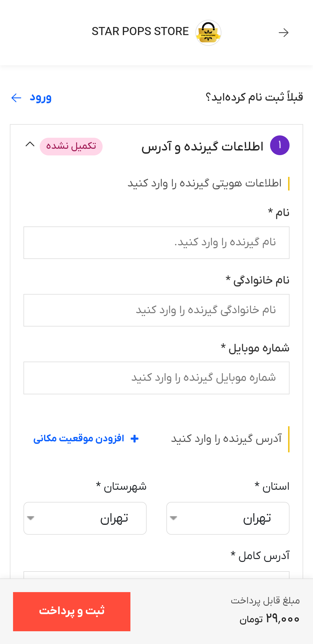Open the شهرستان (city) dropdown
313x644 pixels.
click(x=85, y=518)
